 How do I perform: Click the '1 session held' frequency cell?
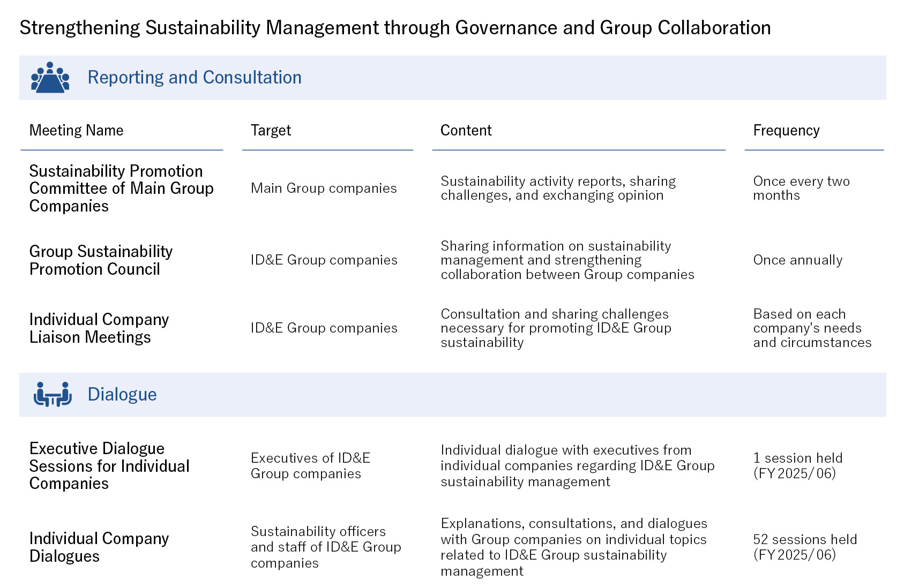tap(797, 466)
